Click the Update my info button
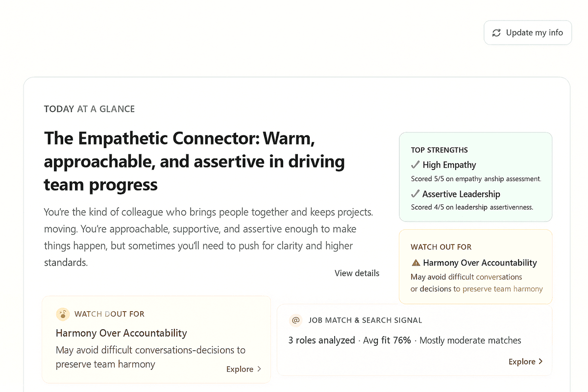This screenshot has width=588, height=392. (528, 32)
